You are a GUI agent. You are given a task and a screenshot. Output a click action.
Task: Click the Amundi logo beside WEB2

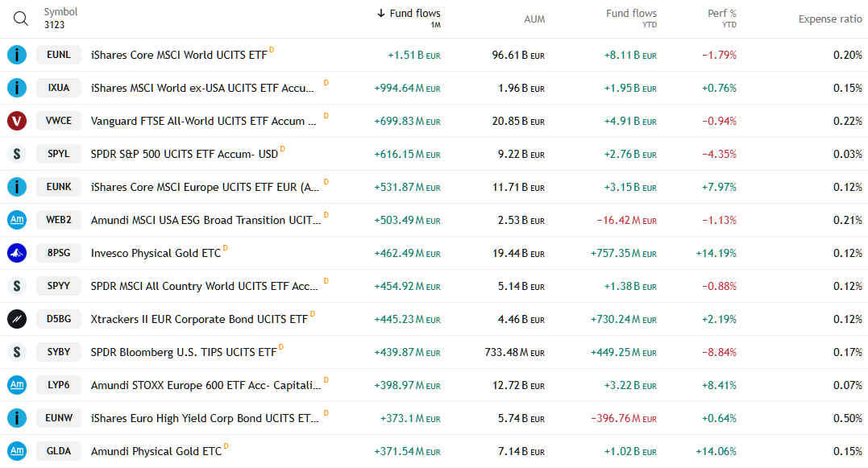16,219
